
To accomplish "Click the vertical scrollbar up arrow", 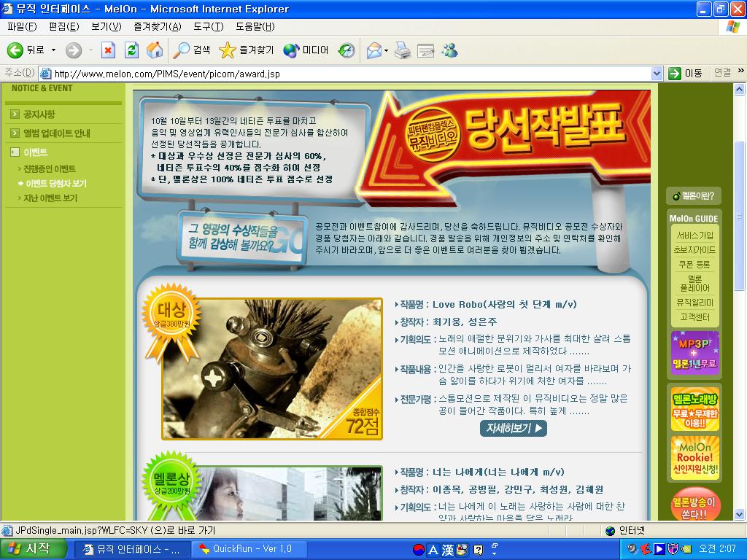I will 740,89.
